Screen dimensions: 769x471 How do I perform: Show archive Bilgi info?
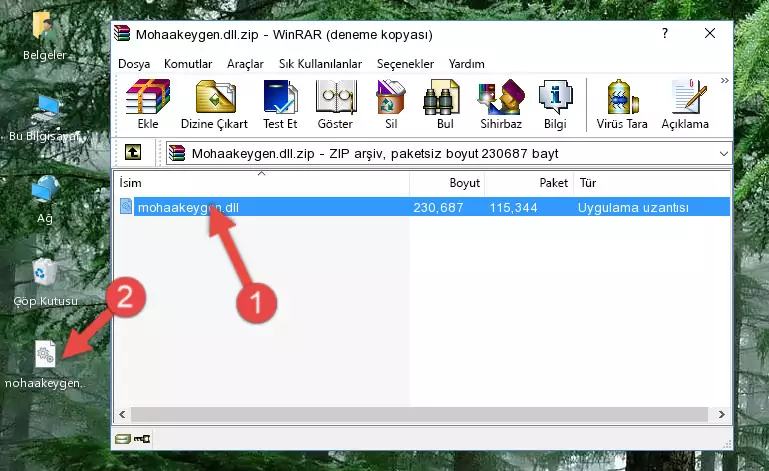tap(555, 104)
